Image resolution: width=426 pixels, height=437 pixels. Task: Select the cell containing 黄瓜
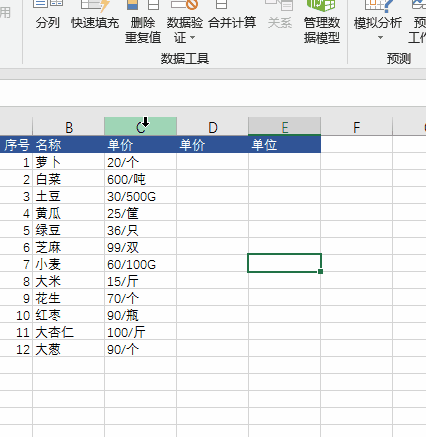pyautogui.click(x=69, y=213)
